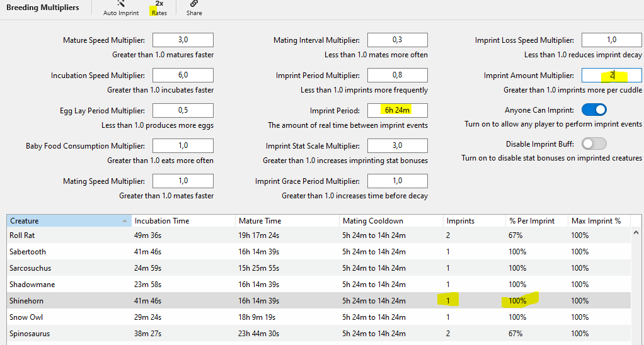Image resolution: width=644 pixels, height=345 pixels.
Task: Click Roll Rat mature time 19h 17m 24s
Action: (259, 235)
